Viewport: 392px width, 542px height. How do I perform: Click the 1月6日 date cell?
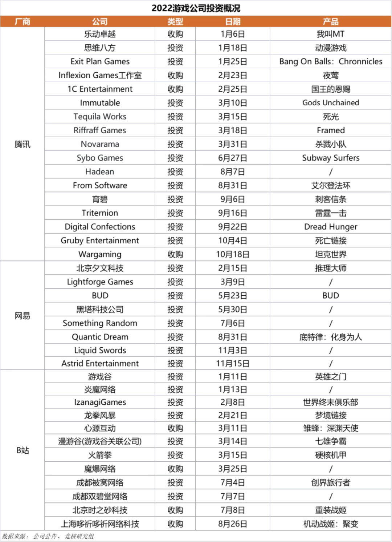[233, 34]
